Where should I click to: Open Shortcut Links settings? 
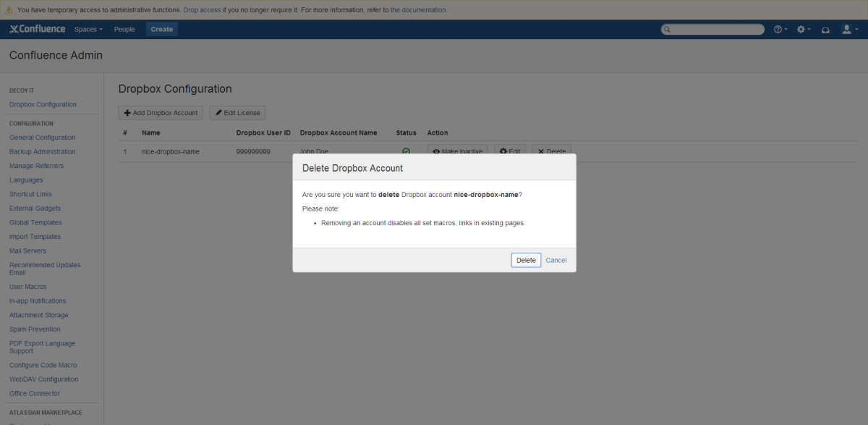click(x=30, y=194)
